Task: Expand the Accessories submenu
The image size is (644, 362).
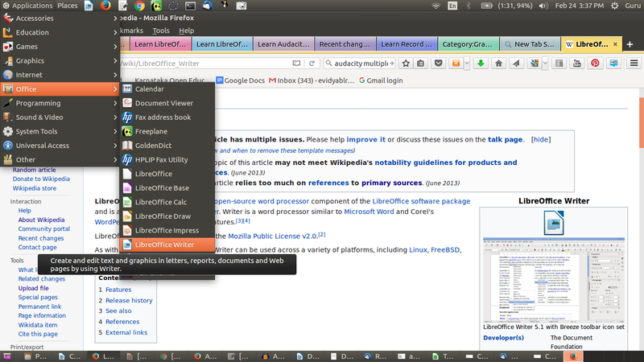Action: click(60, 18)
